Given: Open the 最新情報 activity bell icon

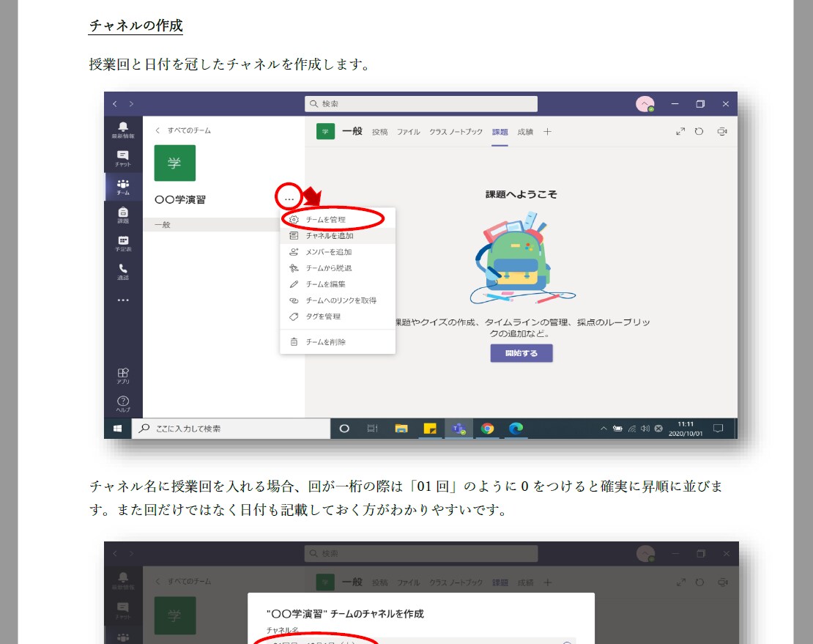Looking at the screenshot, I should click(x=123, y=130).
